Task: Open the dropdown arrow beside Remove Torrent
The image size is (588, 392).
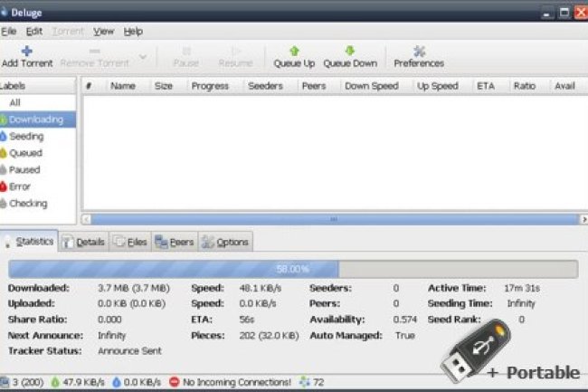Action: pyautogui.click(x=143, y=58)
